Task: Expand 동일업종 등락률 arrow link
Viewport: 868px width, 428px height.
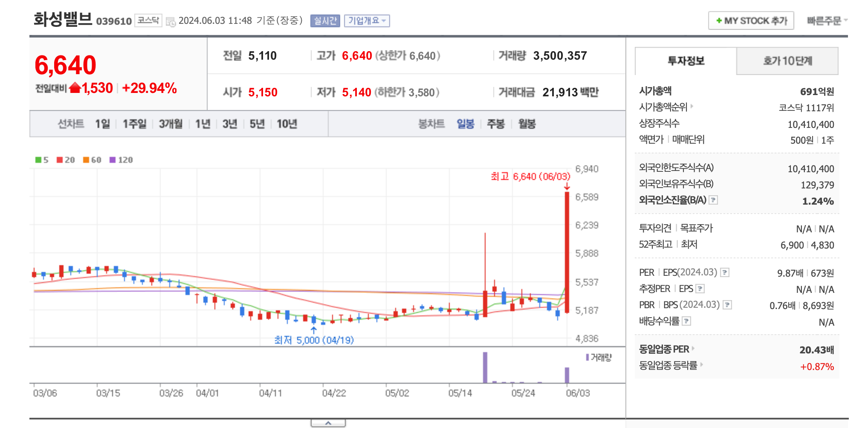Action: coord(701,365)
